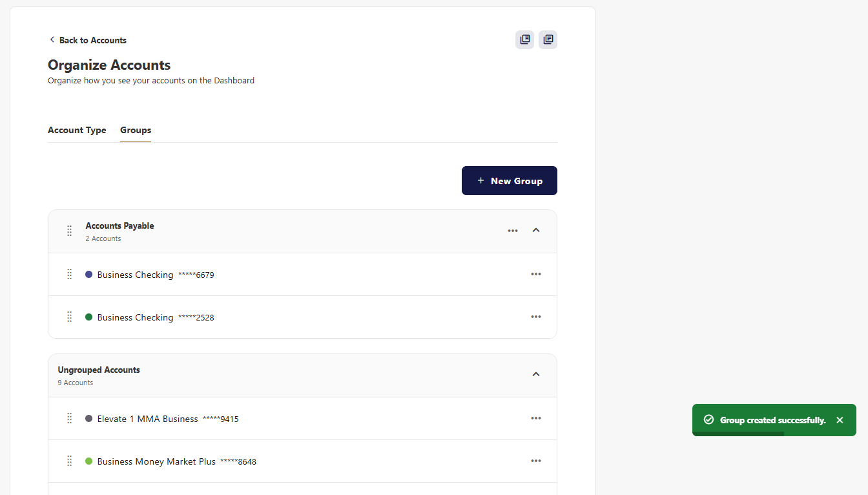The width and height of the screenshot is (868, 495).
Task: Click the gray color dot for Elevate 1 MMA Business
Action: [x=89, y=418]
